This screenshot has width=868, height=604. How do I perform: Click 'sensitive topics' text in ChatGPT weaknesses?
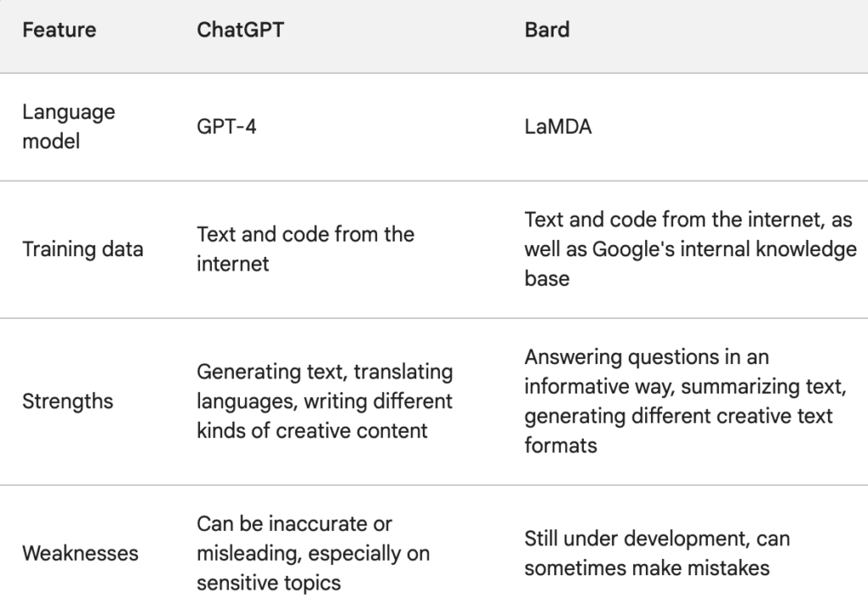269,583
